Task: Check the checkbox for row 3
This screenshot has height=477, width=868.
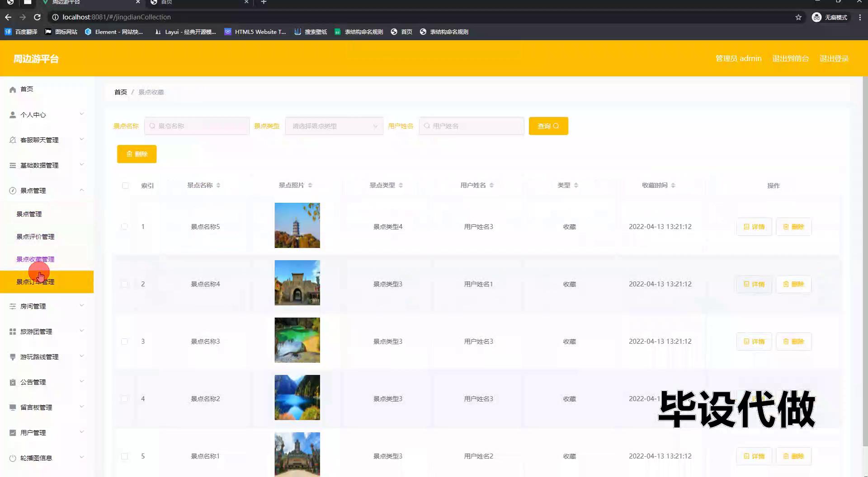Action: tap(124, 341)
